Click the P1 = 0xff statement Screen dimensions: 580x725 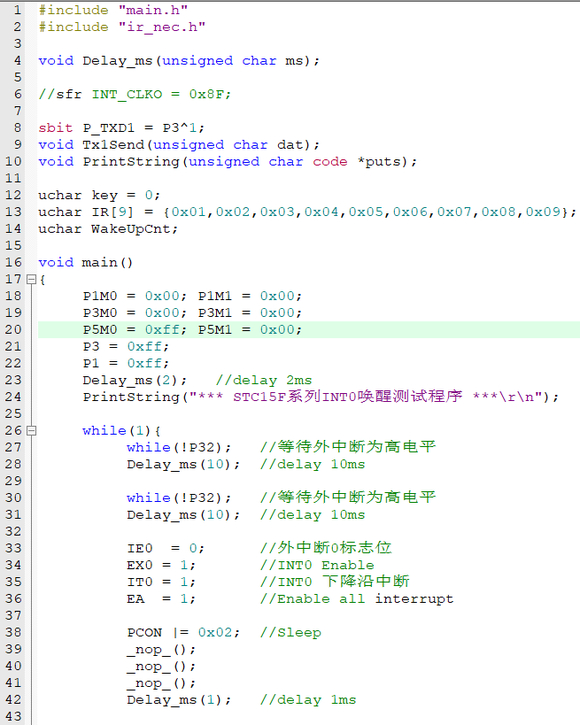point(126,363)
